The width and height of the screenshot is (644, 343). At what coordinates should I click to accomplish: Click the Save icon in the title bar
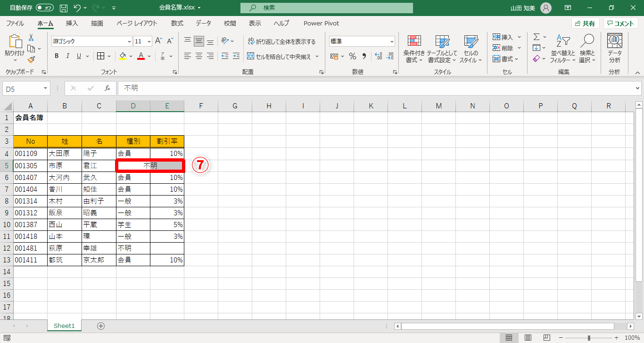point(64,8)
